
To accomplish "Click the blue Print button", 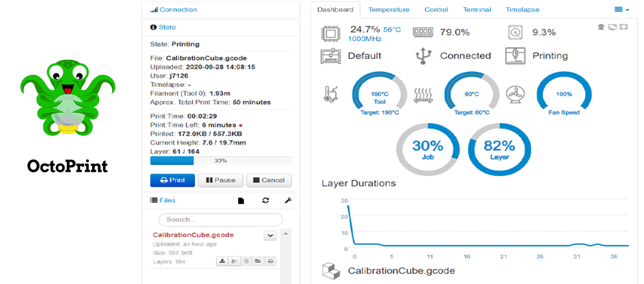I will 172,180.
